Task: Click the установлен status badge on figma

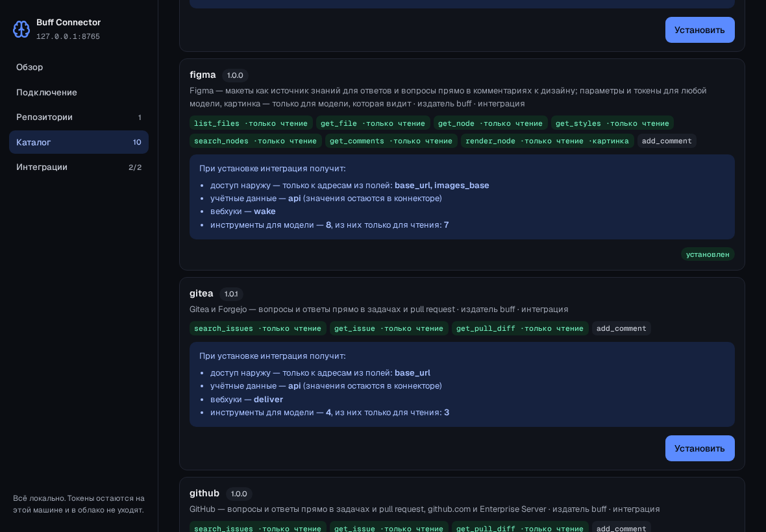Action: click(x=708, y=254)
